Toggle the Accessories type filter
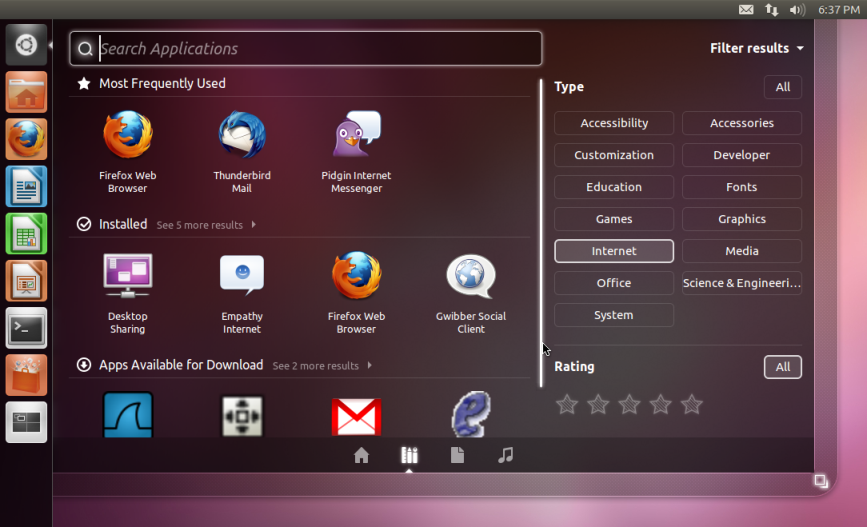The image size is (867, 527). tap(741, 123)
